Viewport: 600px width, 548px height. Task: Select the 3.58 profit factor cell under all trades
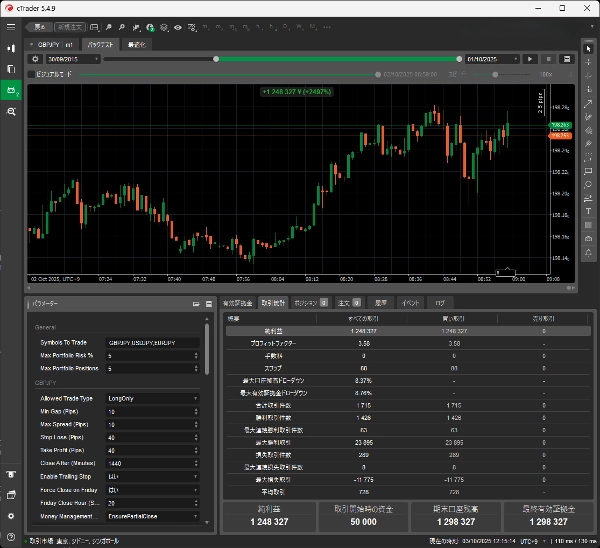pos(364,344)
